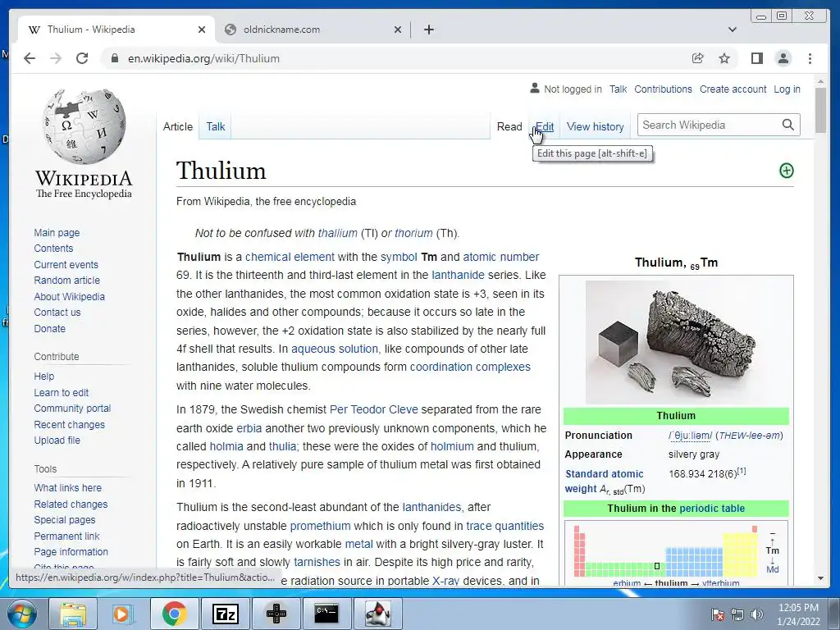Bookmark this page with the star icon
This screenshot has height=630, width=840.
tap(724, 58)
